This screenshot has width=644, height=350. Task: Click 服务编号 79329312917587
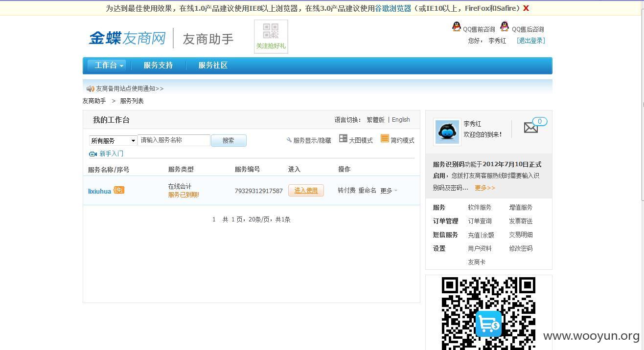(x=259, y=191)
